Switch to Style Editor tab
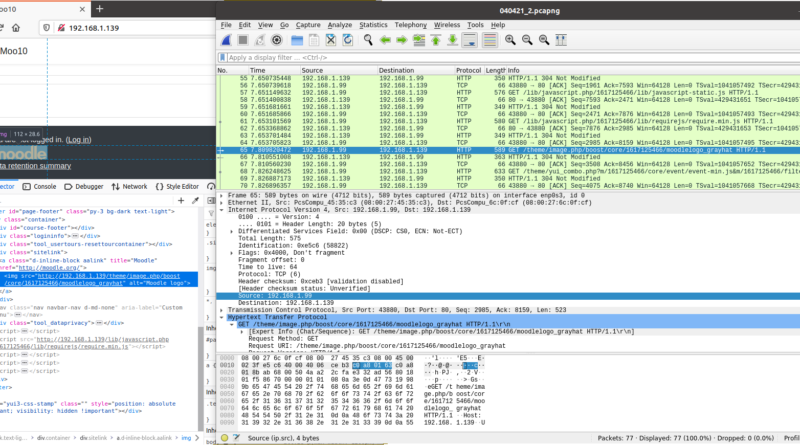The height and width of the screenshot is (445, 800). (177, 187)
